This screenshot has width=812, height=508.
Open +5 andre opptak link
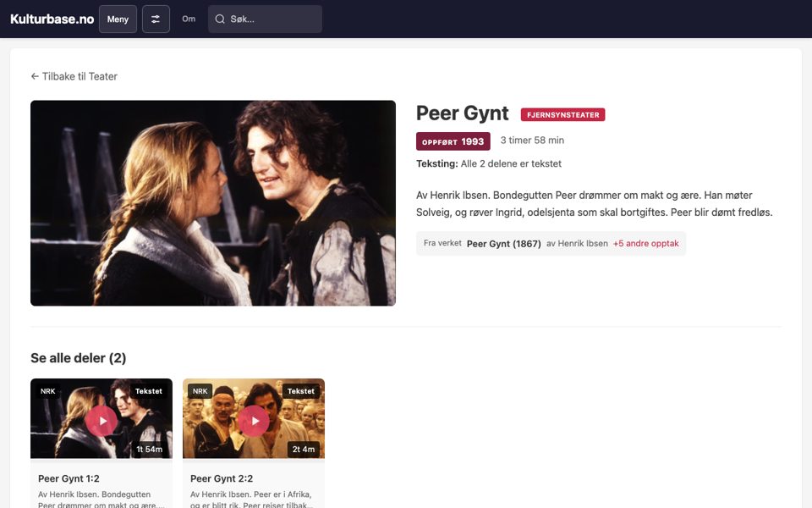point(645,243)
